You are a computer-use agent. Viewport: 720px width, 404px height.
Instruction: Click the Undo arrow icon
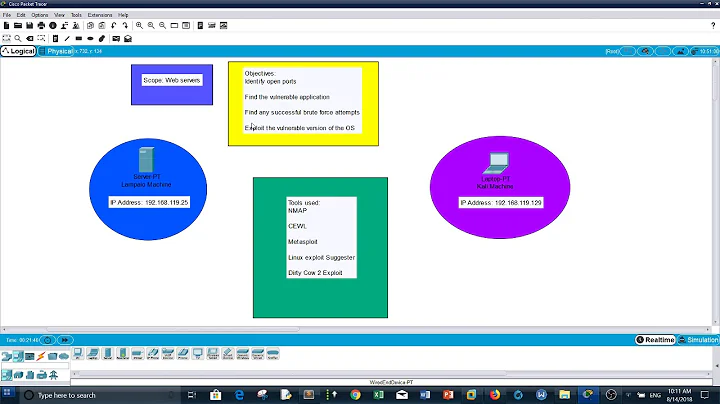point(113,26)
